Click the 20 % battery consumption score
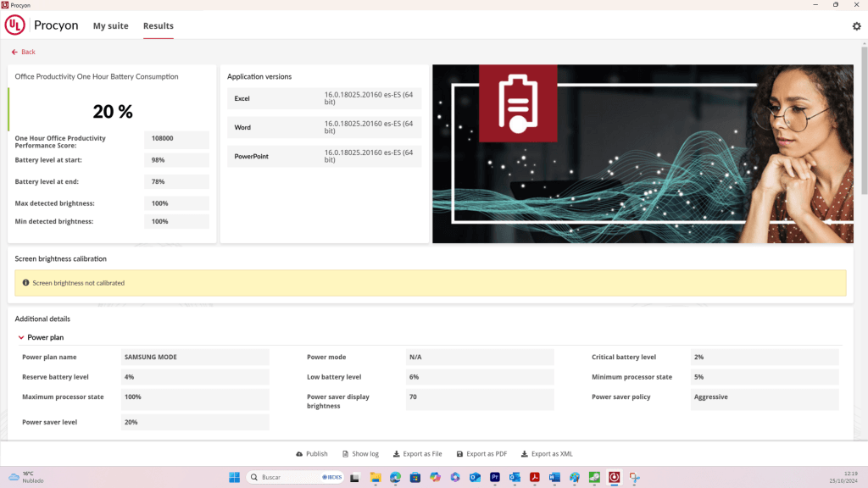 tap(113, 112)
